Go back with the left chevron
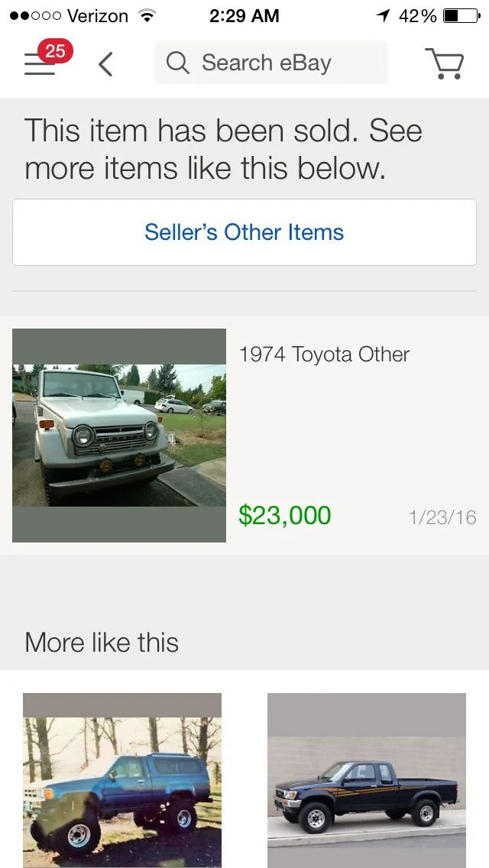Image resolution: width=489 pixels, height=868 pixels. [106, 64]
